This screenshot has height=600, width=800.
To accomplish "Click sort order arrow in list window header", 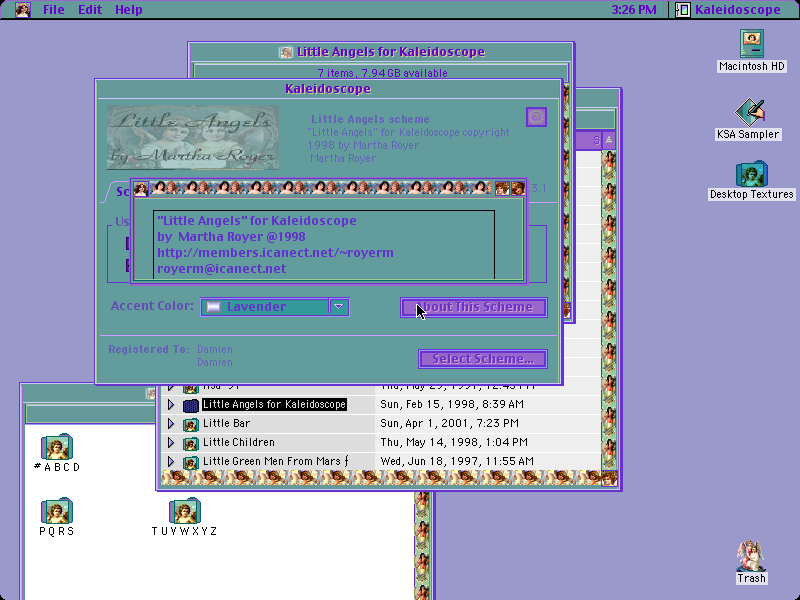I will pyautogui.click(x=609, y=140).
